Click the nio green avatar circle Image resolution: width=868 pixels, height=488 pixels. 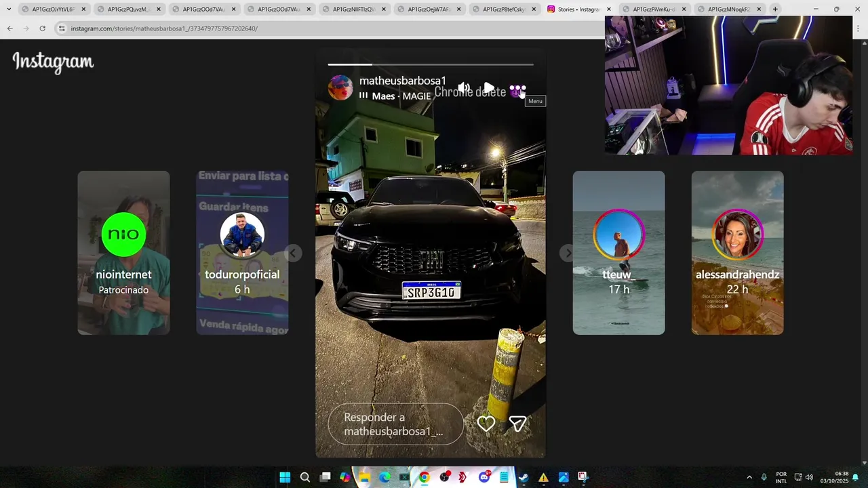point(123,235)
